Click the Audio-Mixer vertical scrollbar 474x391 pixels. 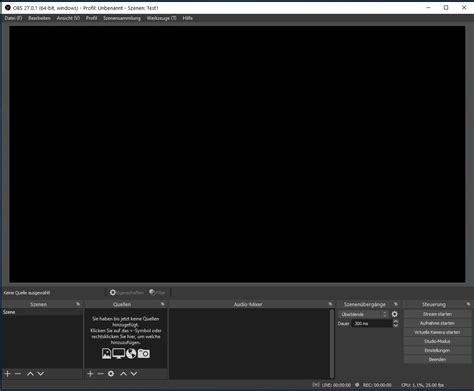[x=332, y=343]
